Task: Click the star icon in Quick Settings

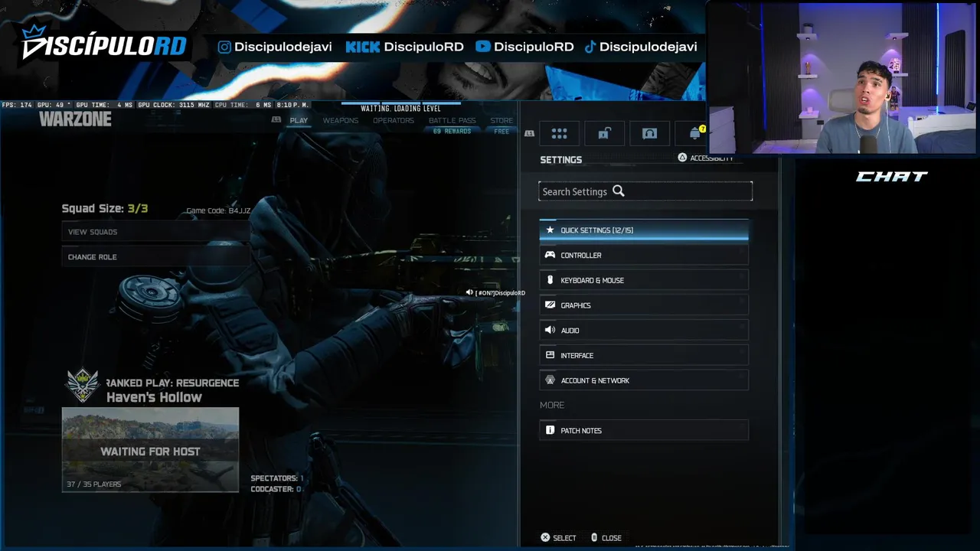Action: coord(550,230)
